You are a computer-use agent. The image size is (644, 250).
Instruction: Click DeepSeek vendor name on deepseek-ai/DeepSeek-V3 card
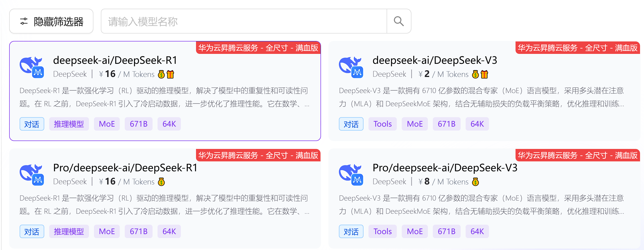click(x=389, y=74)
